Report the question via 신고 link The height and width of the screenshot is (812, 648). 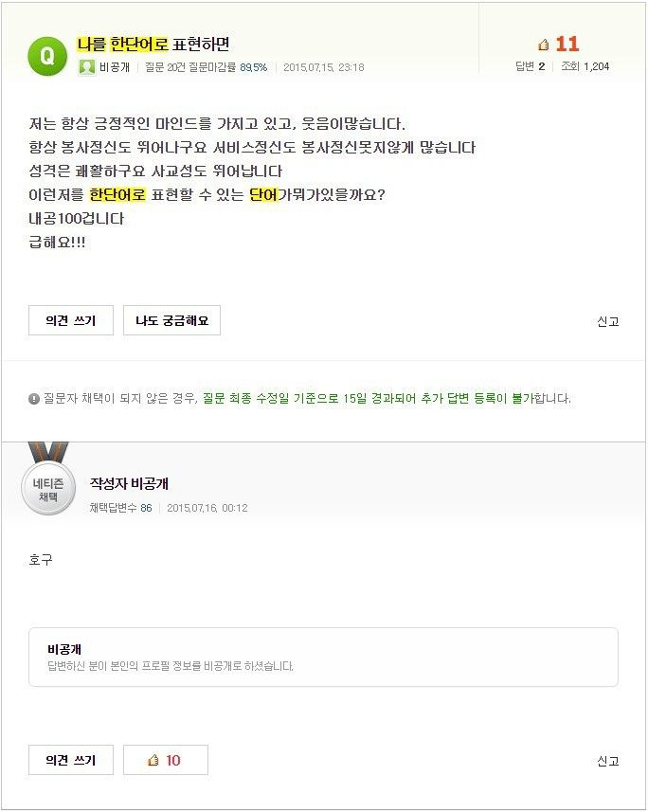607,321
